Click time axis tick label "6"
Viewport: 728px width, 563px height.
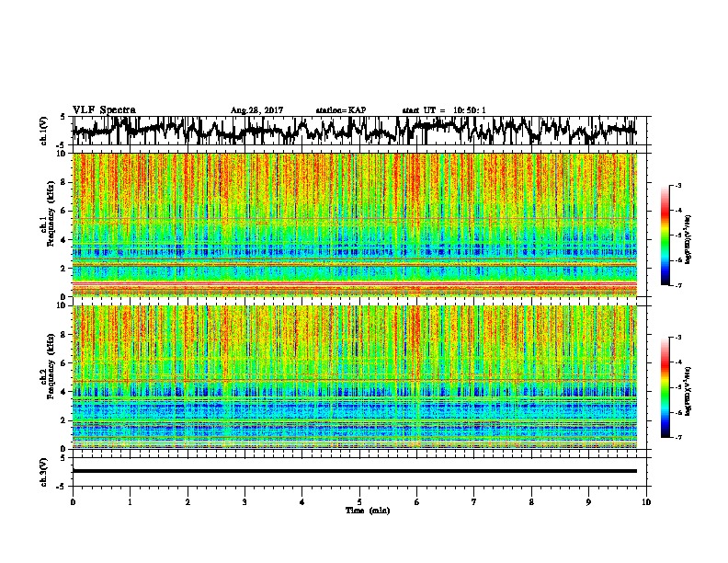(417, 502)
